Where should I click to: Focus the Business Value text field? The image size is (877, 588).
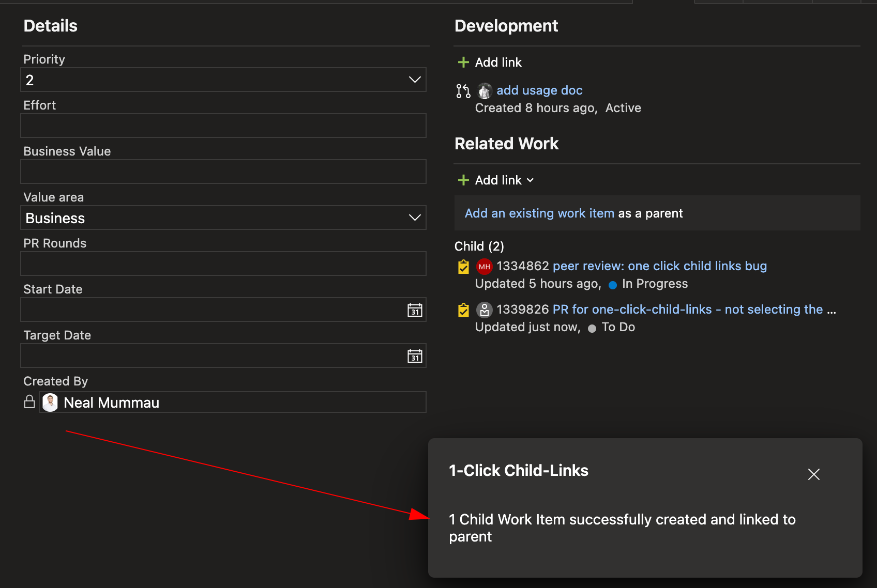click(223, 172)
